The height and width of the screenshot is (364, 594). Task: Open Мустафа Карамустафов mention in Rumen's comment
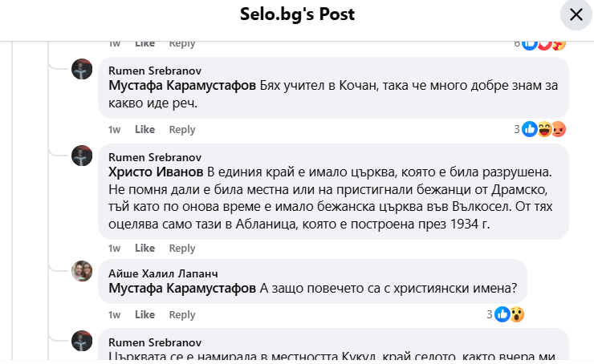[182, 85]
